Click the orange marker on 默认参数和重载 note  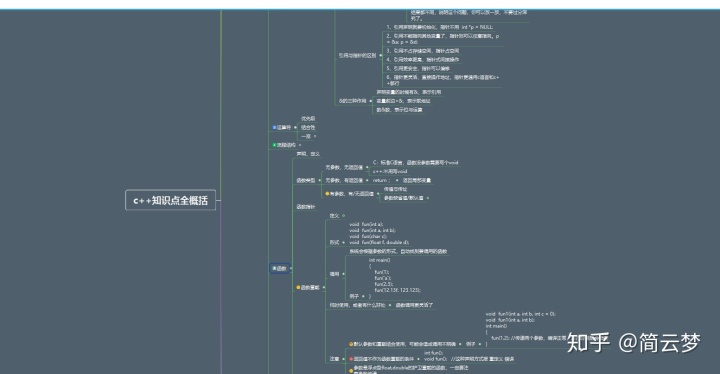[x=351, y=344]
